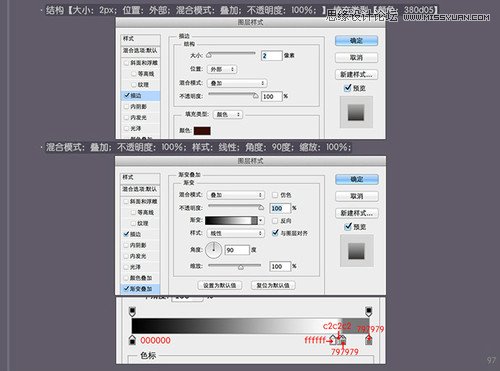Enable 内阴影 in the Gradient Overlay dialog
This screenshot has width=500, height=371.
click(x=126, y=245)
